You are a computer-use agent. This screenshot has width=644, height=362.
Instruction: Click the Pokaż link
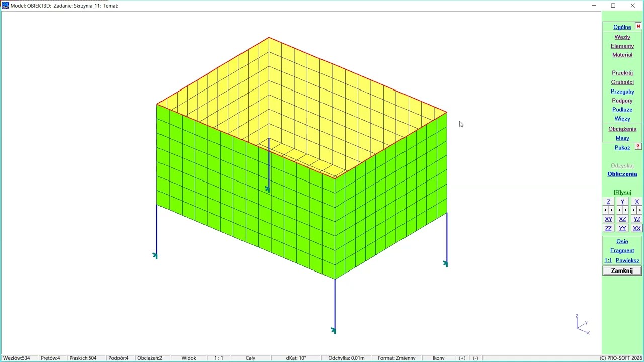coord(622,148)
